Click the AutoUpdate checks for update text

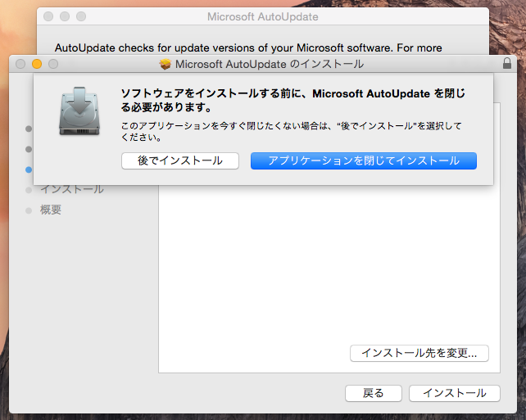[x=248, y=48]
